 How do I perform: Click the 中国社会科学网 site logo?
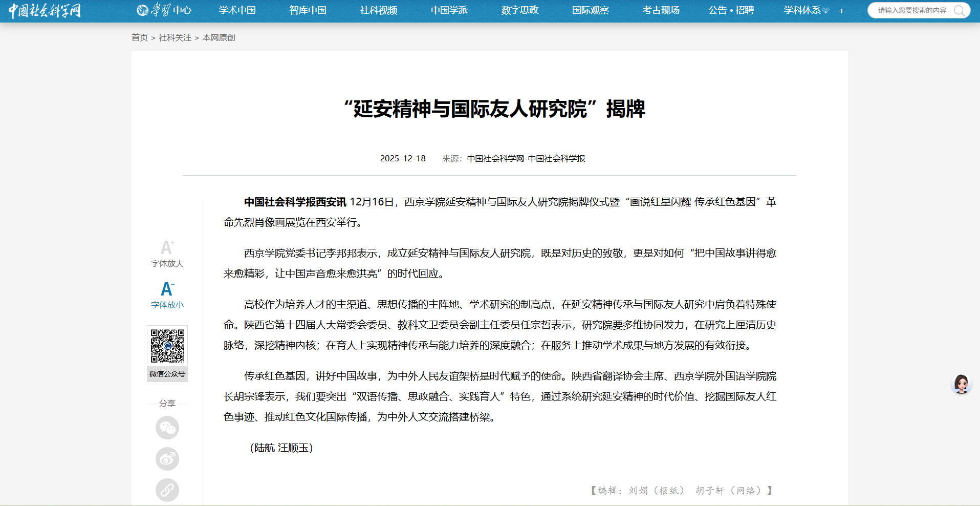click(x=45, y=10)
